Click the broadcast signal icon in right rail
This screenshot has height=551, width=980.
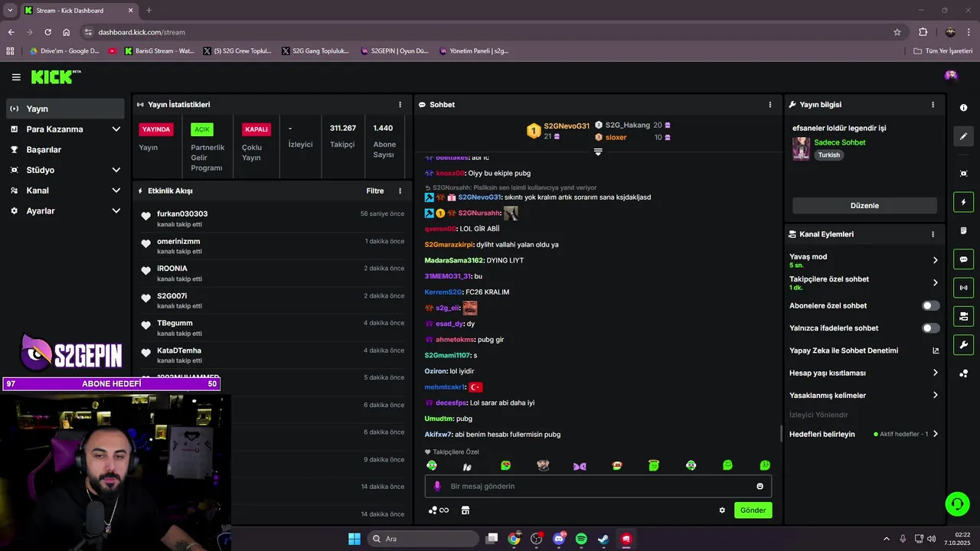(x=963, y=288)
